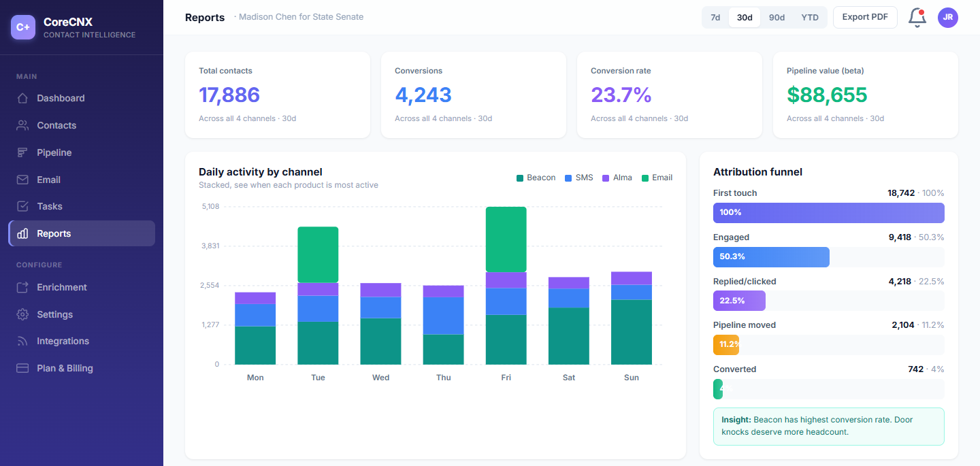Click Sunday's Beacon bar segment
Viewport: 980px width, 466px height.
(x=631, y=332)
